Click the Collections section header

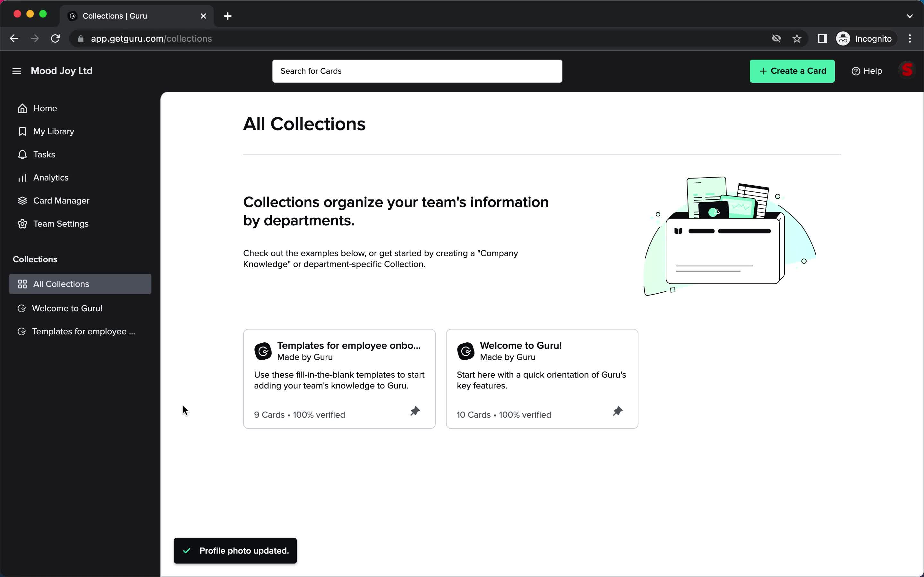pyautogui.click(x=35, y=259)
